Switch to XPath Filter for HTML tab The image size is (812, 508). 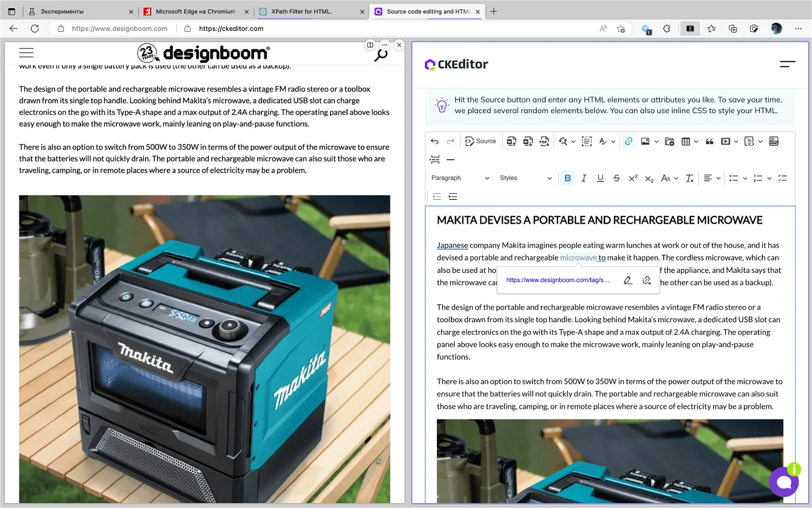coord(311,11)
